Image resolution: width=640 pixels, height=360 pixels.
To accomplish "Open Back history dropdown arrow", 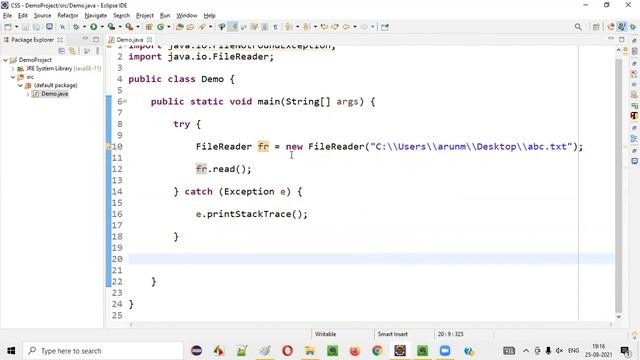I will 355,27.
